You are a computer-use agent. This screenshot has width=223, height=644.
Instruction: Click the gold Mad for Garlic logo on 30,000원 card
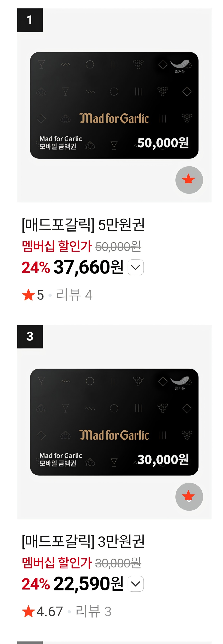114,435
